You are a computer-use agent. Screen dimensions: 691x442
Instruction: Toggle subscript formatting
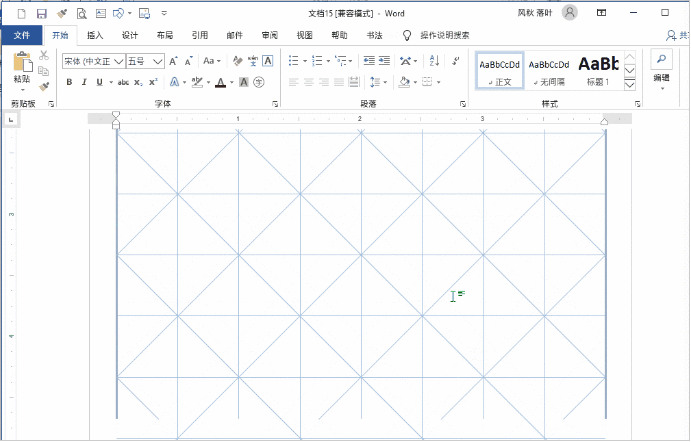point(138,82)
